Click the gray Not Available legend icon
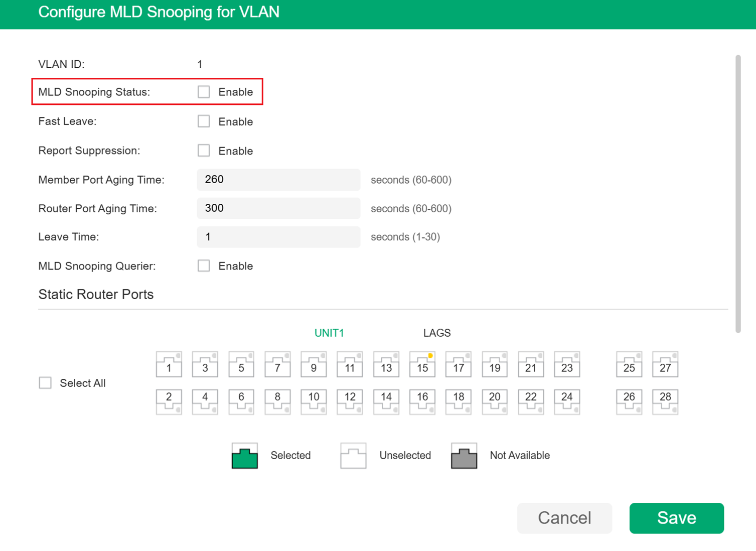 tap(464, 456)
